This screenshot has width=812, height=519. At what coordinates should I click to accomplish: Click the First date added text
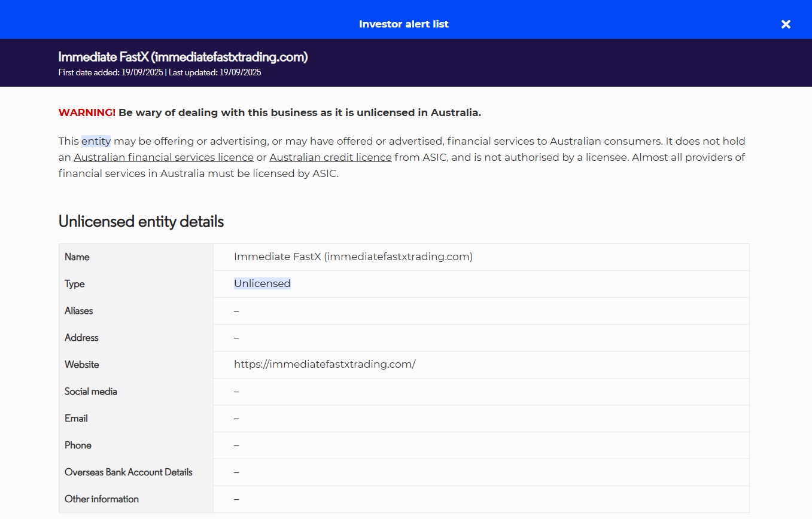point(111,72)
